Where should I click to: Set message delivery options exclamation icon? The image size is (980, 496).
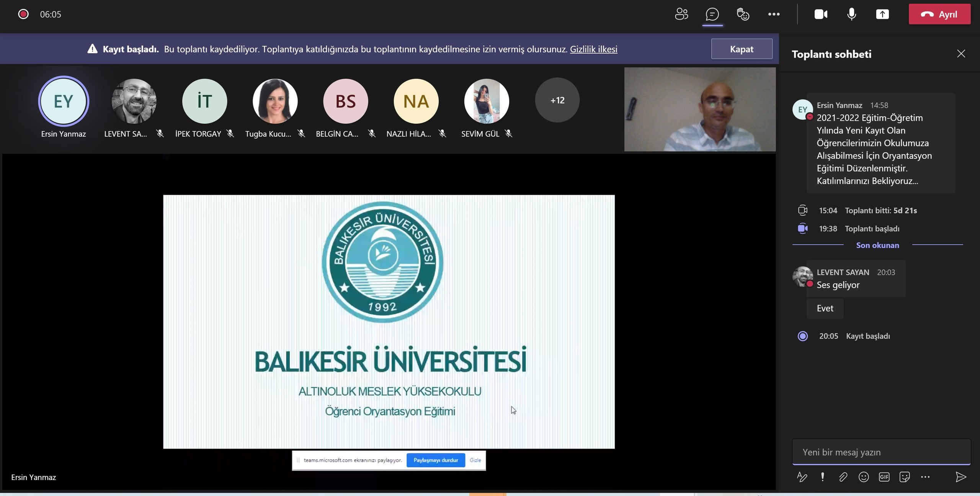pyautogui.click(x=822, y=477)
